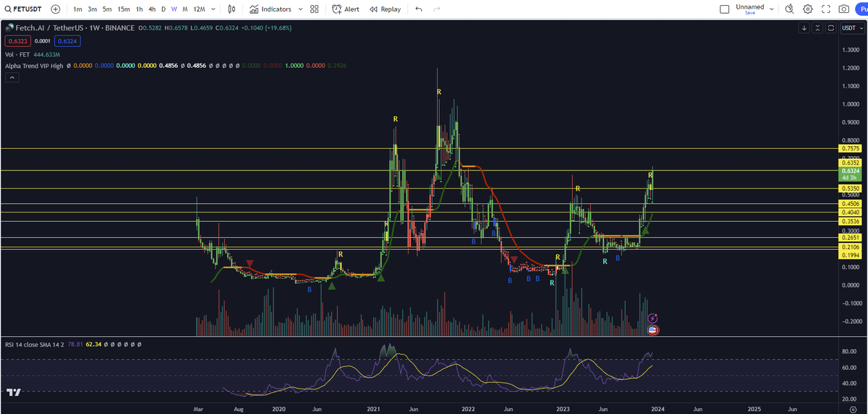This screenshot has width=868, height=414.
Task: Redo the chart action
Action: pyautogui.click(x=436, y=9)
